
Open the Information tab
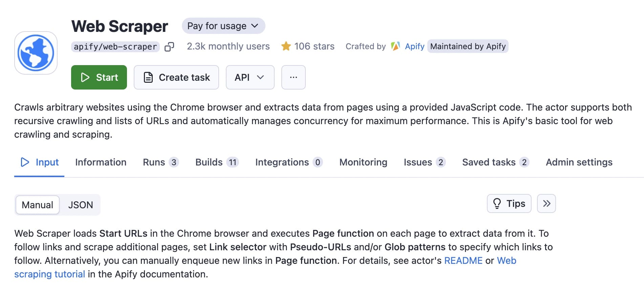[x=101, y=162]
